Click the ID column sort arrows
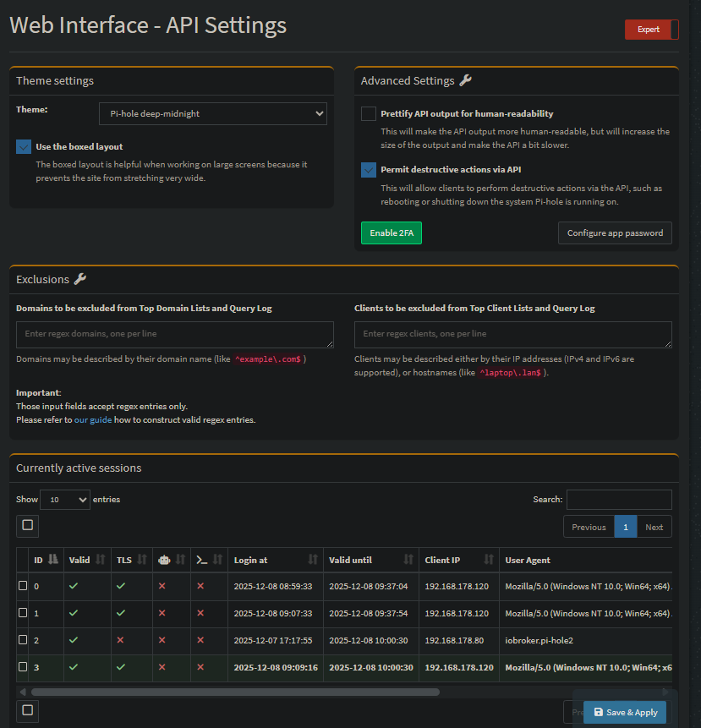The width and height of the screenshot is (701, 728). (x=52, y=560)
